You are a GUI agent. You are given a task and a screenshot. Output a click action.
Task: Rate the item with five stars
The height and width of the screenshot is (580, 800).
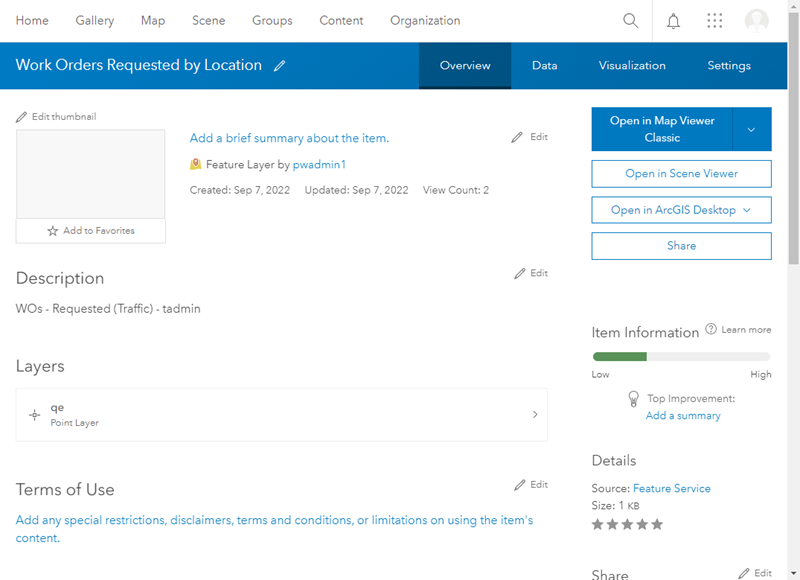656,524
